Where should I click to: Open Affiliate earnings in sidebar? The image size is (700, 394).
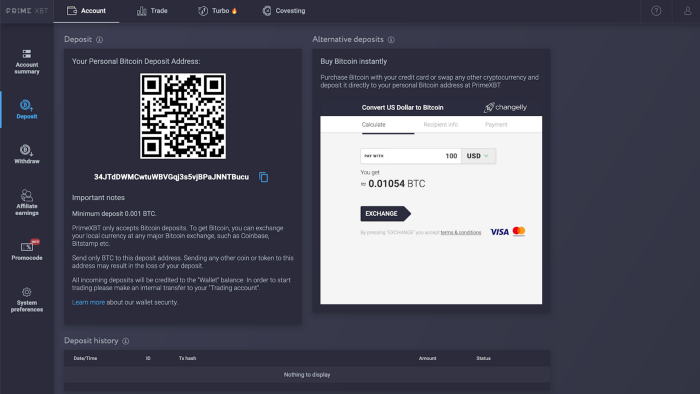coord(27,203)
